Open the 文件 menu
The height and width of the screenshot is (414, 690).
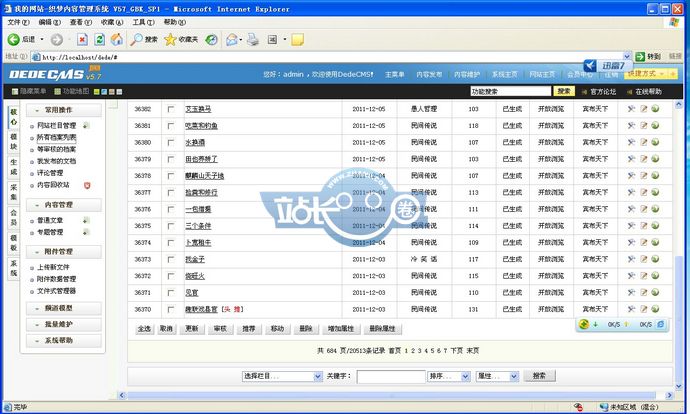pyautogui.click(x=18, y=22)
